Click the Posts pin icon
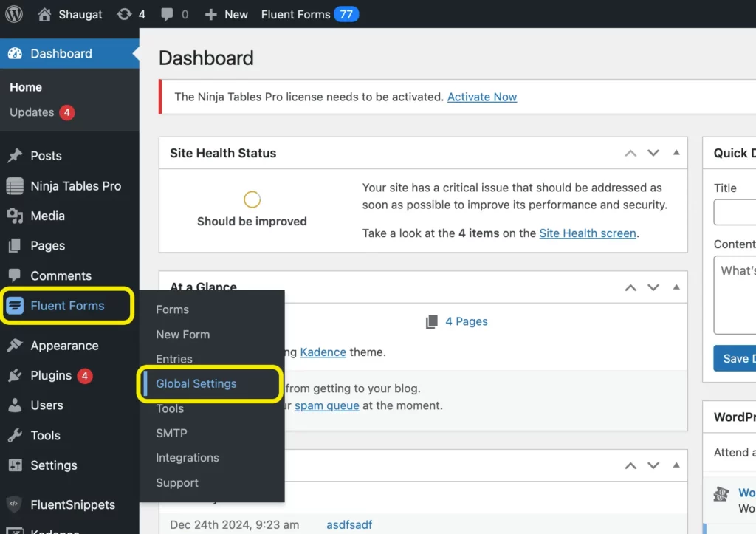The image size is (756, 534). point(15,155)
